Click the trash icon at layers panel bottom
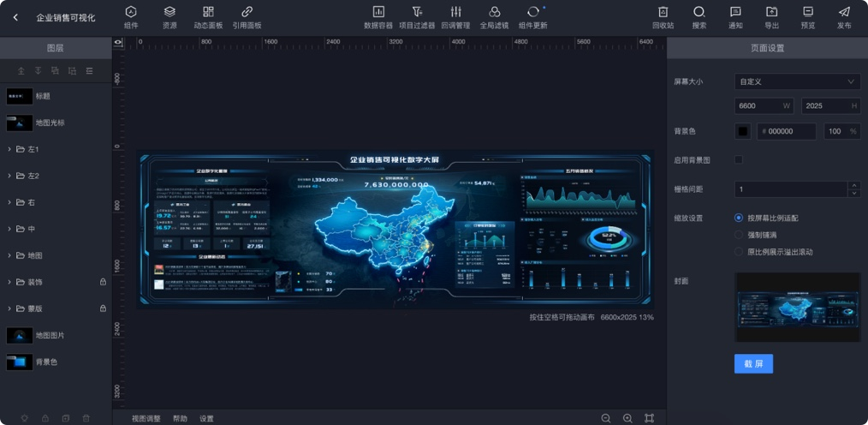The image size is (868, 425). pos(86,418)
